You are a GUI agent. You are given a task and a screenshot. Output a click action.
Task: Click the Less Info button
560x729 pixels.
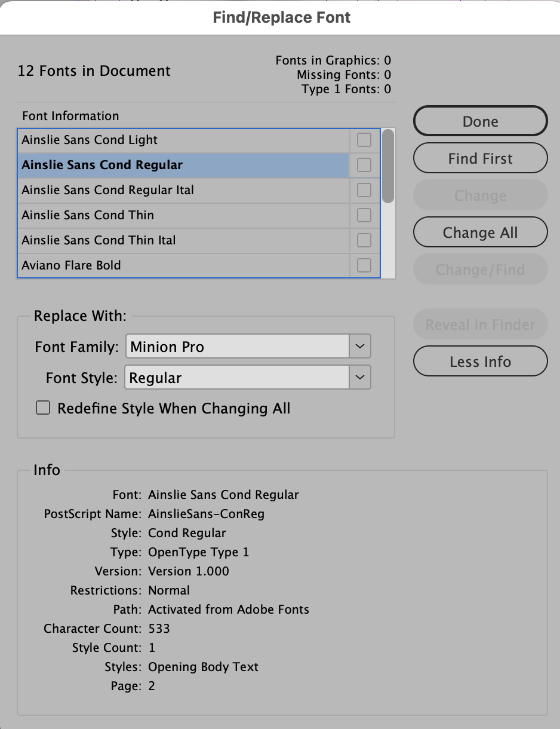480,361
